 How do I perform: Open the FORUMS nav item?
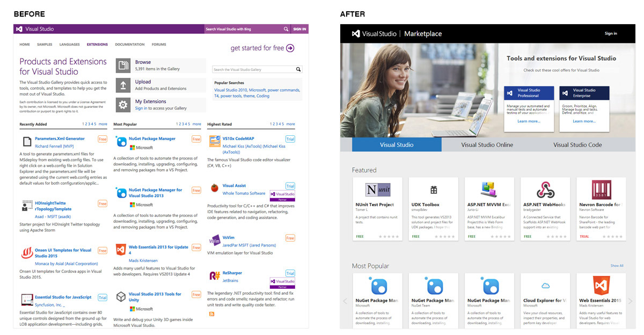point(159,45)
